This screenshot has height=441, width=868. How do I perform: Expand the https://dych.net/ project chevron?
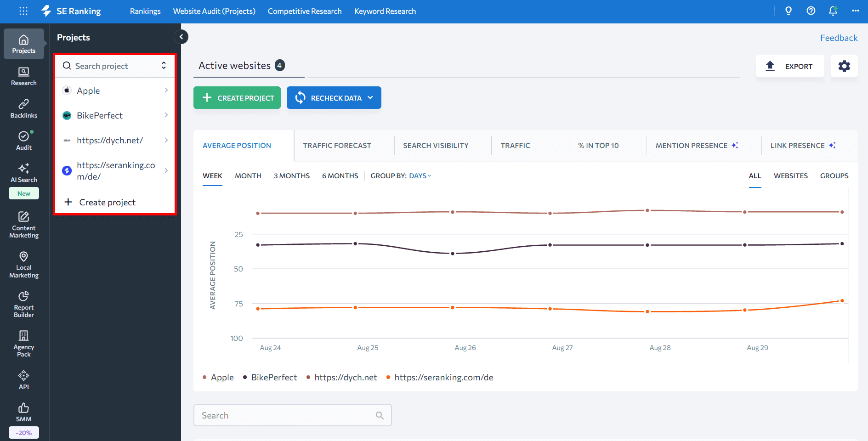(x=166, y=140)
